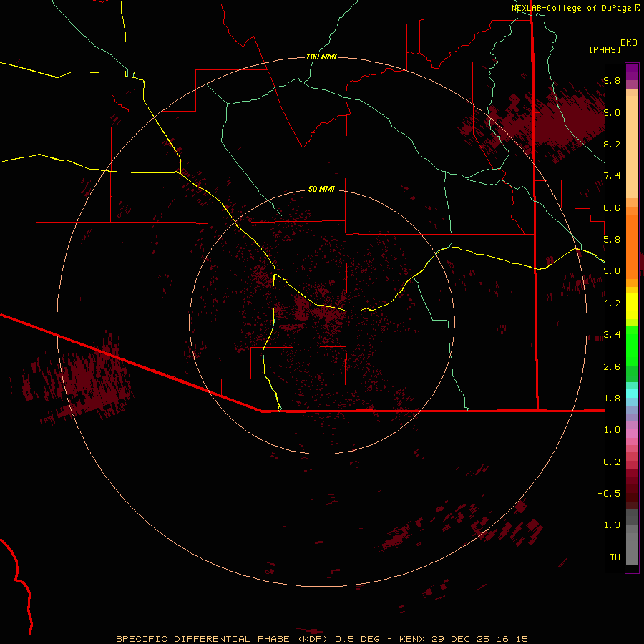Image resolution: width=644 pixels, height=644 pixels.
Task: Pick the yellow segment of the color bar
Action: tap(632, 306)
